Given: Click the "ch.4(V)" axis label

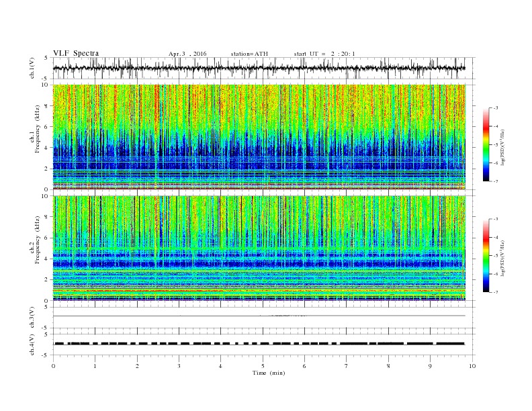Looking at the screenshot, I should pos(32,345).
